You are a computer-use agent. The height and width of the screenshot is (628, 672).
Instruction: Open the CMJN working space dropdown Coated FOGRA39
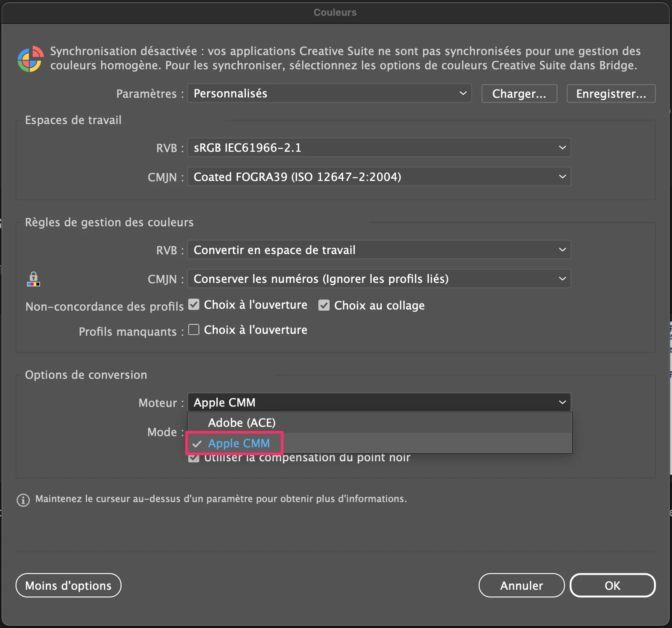click(x=379, y=176)
